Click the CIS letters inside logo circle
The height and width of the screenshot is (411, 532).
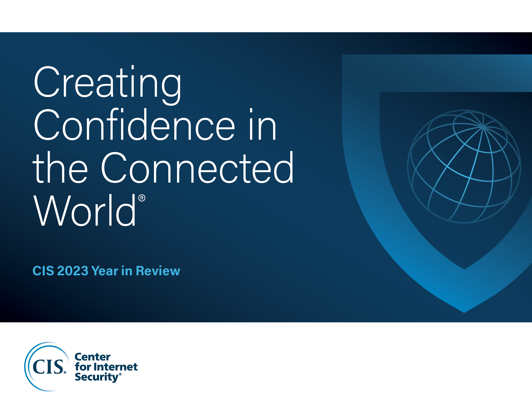[48, 367]
